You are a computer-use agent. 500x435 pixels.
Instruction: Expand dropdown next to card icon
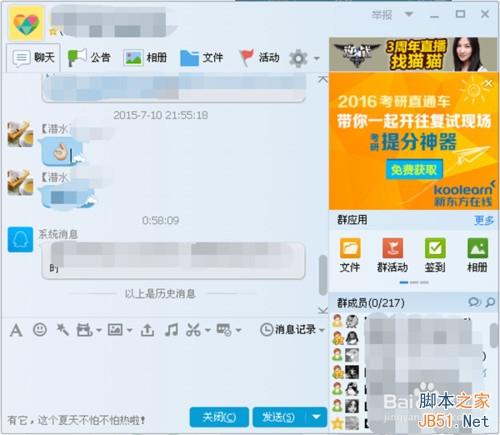coord(238,331)
